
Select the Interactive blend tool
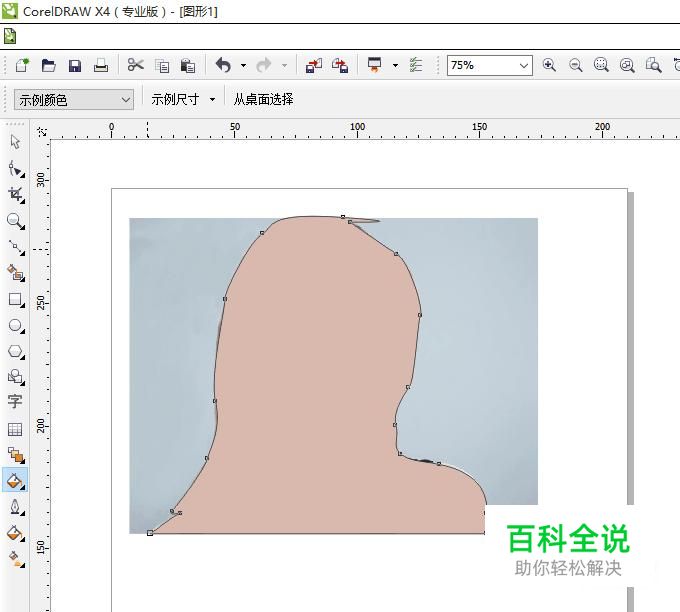16,455
